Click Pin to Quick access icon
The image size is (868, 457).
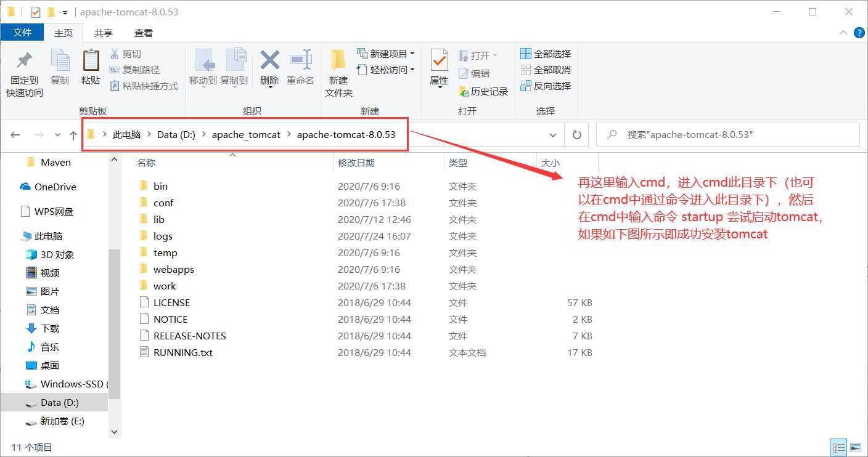tap(25, 60)
